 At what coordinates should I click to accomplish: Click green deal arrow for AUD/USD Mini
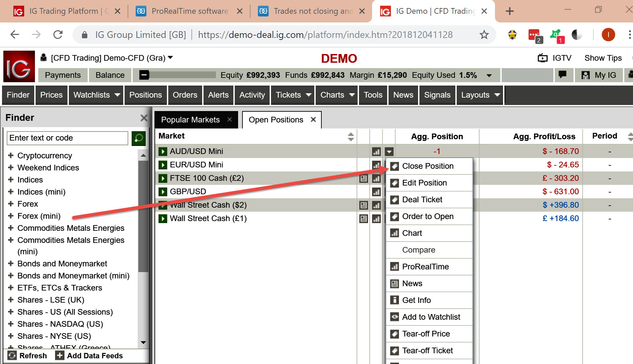tap(163, 152)
